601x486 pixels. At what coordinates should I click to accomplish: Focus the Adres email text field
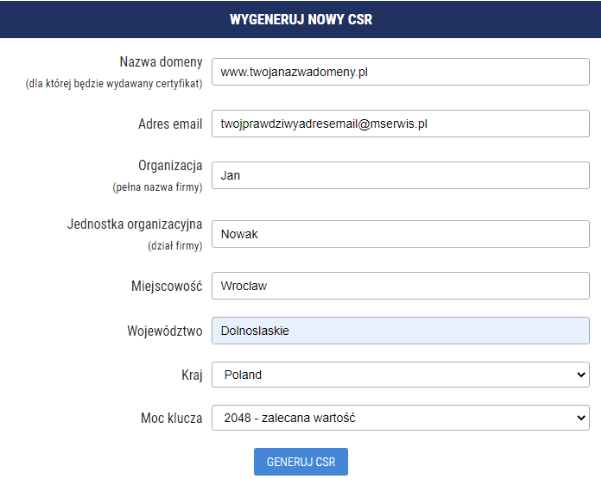tap(401, 123)
